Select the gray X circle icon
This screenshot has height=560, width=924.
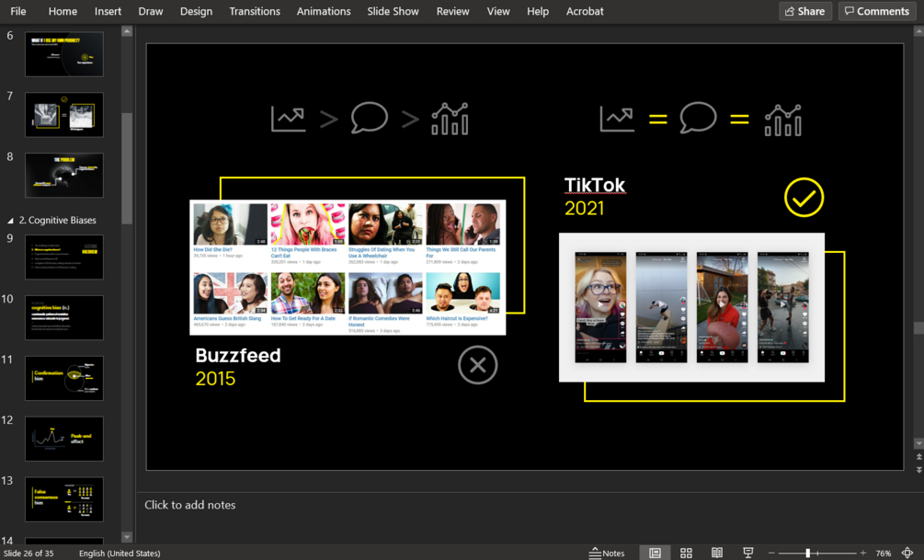477,365
